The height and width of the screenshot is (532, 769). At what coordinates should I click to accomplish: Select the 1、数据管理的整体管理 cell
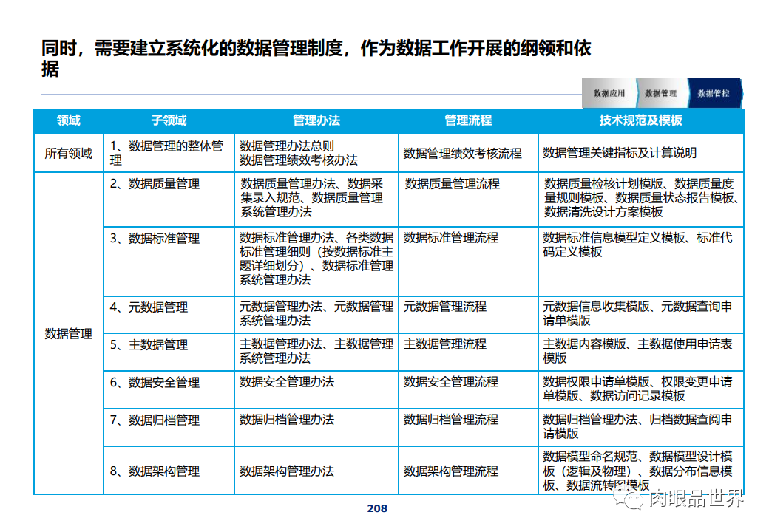click(x=169, y=154)
